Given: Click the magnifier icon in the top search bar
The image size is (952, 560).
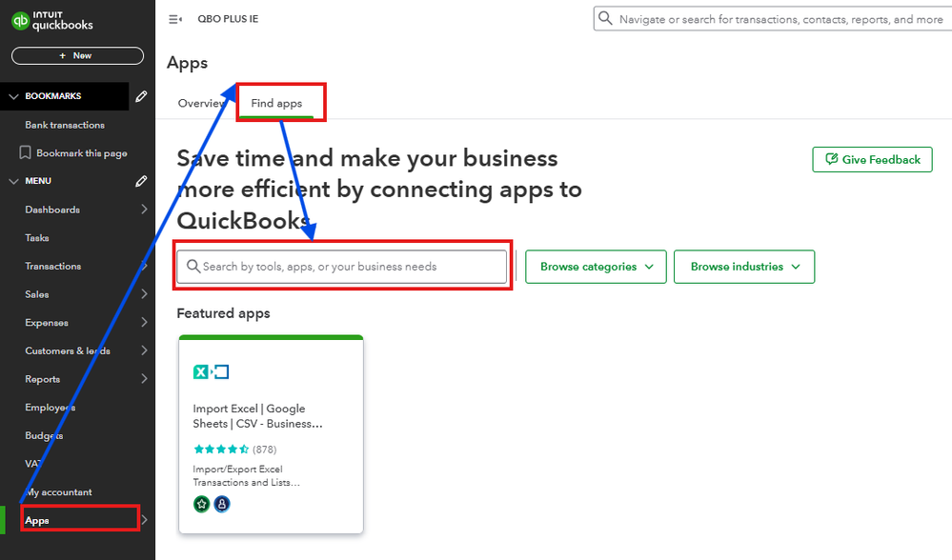Looking at the screenshot, I should click(605, 18).
